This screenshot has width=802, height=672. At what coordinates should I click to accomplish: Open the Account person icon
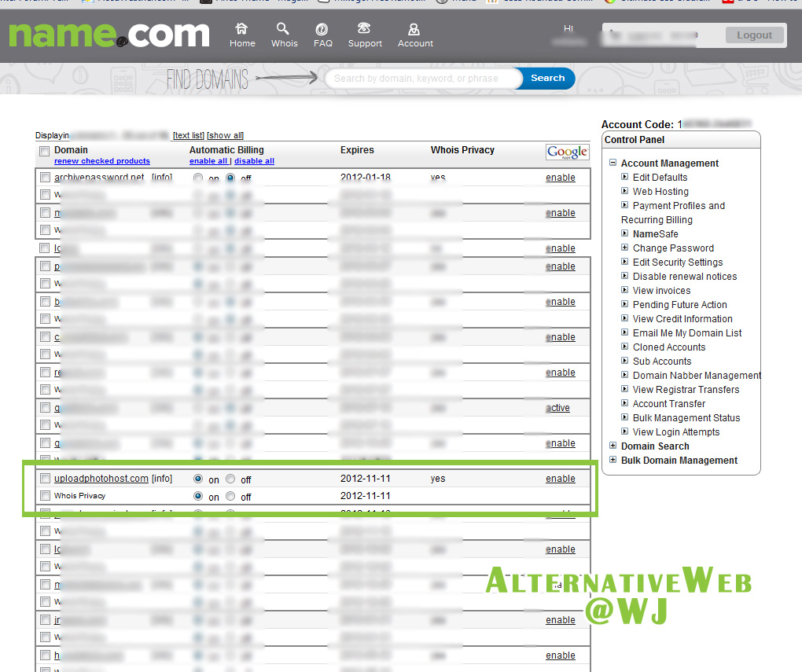(414, 30)
